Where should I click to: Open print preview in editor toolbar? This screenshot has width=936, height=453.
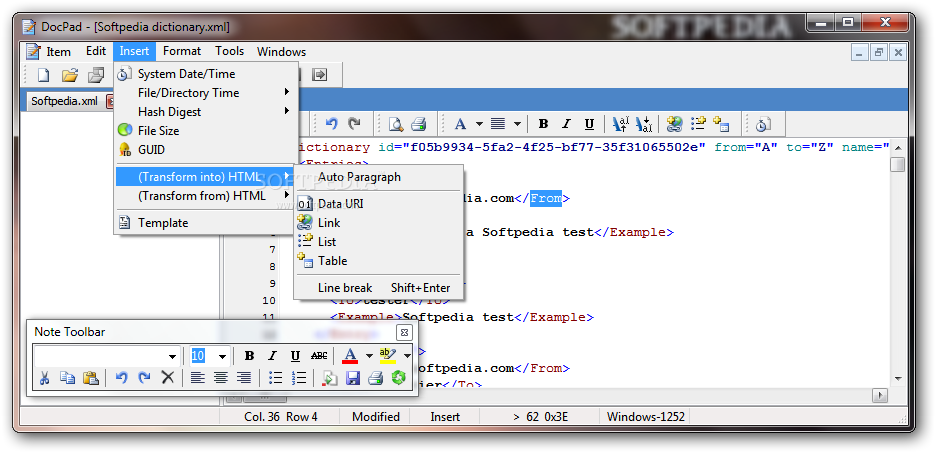point(396,124)
